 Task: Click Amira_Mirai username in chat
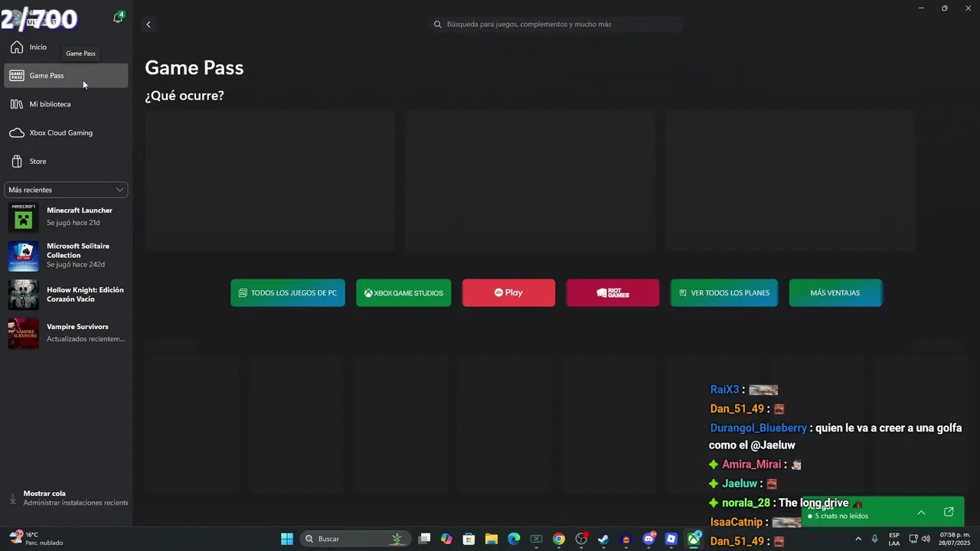pyautogui.click(x=751, y=465)
